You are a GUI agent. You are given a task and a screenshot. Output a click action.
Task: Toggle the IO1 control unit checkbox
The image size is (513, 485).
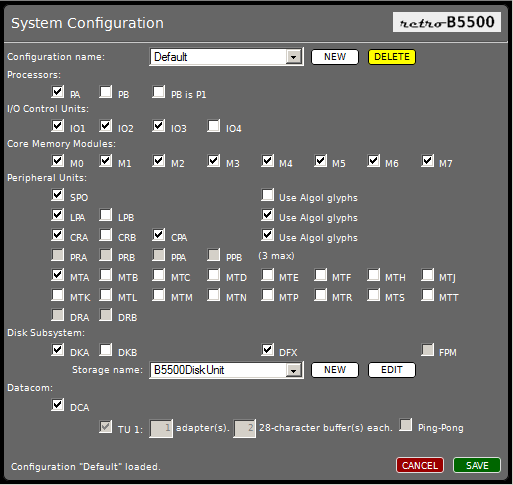(58, 126)
